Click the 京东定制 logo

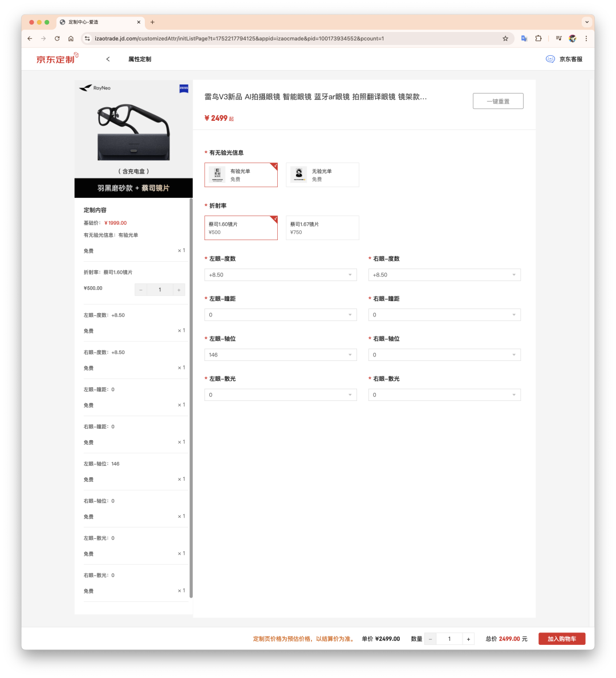tap(55, 59)
